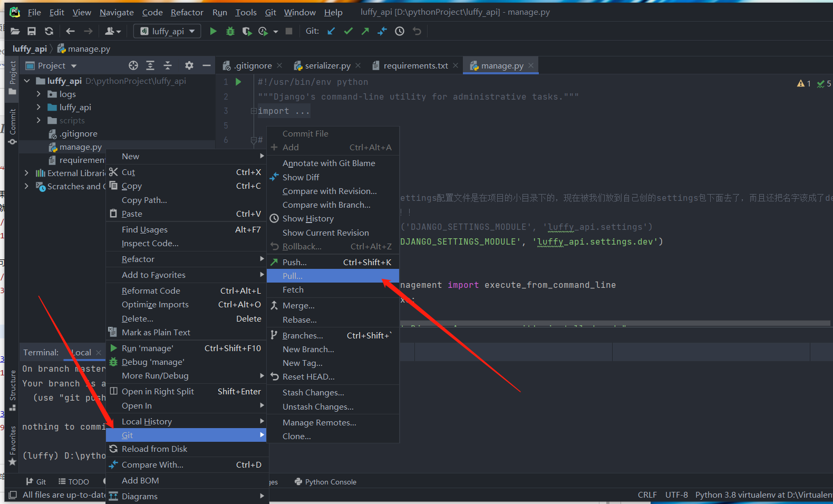
Task: Close the requirements.txt editor tab
Action: click(456, 65)
